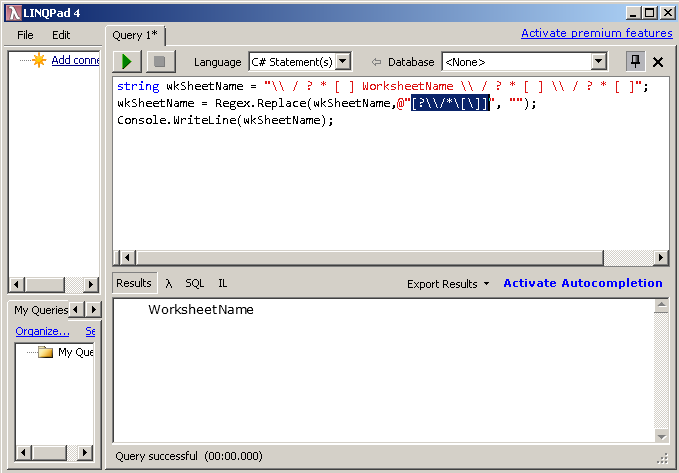The width and height of the screenshot is (679, 473).
Task: Click the gray stop query button
Action: 160,62
